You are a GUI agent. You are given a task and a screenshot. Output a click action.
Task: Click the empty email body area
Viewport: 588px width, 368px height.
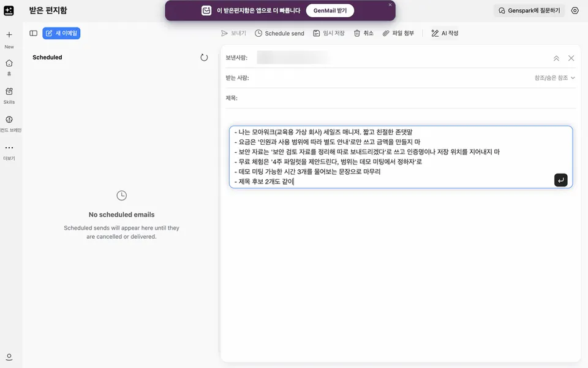pos(401,274)
